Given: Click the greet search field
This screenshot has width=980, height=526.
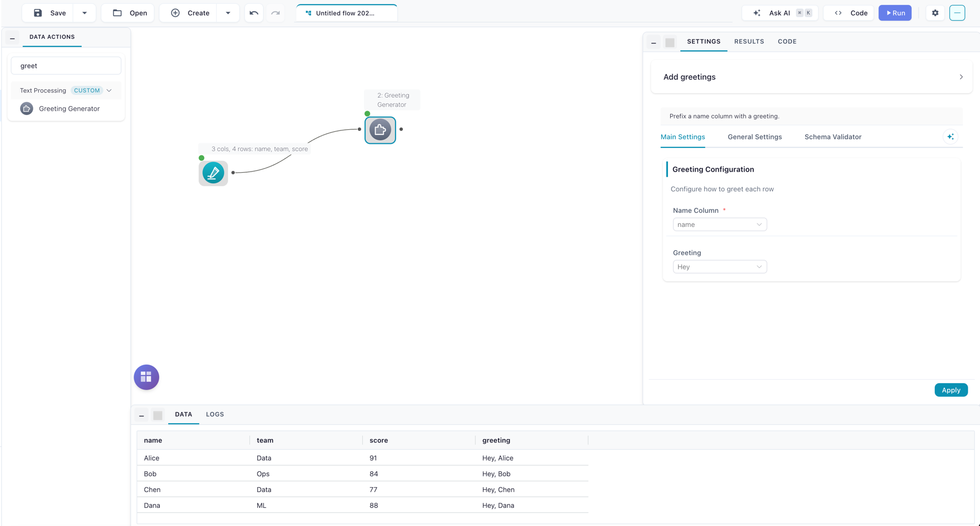Looking at the screenshot, I should [x=66, y=65].
